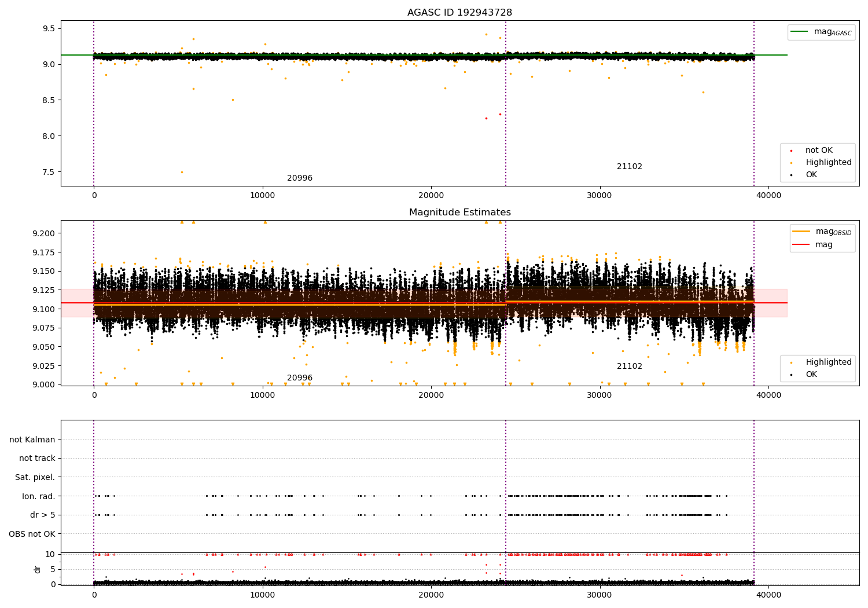Click the 10000 x-tick under the top plot
The width and height of the screenshot is (868, 608).
[263, 196]
